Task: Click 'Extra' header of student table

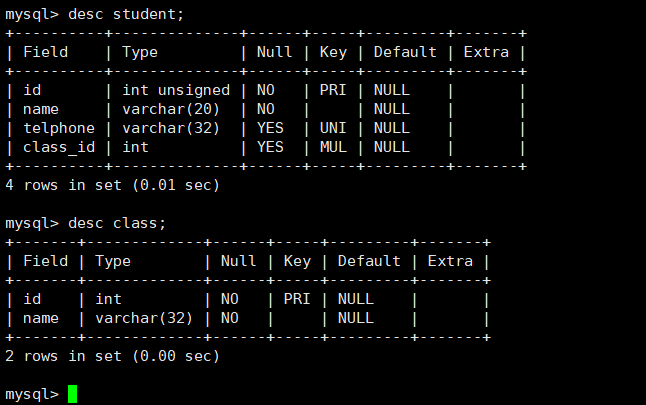Action: (x=486, y=52)
